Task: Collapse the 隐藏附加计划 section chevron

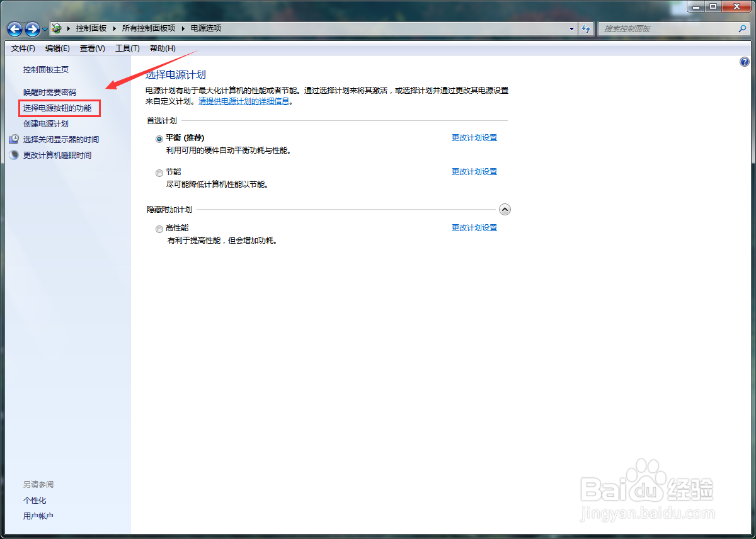Action: [x=504, y=208]
